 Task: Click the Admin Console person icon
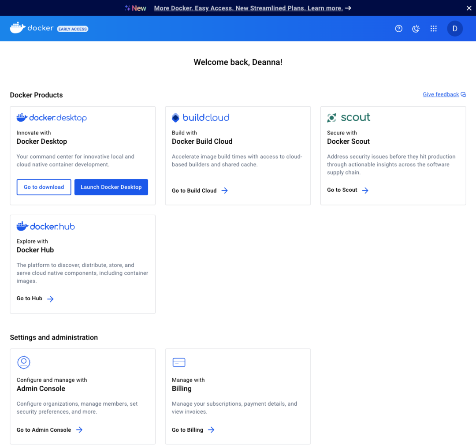point(23,362)
